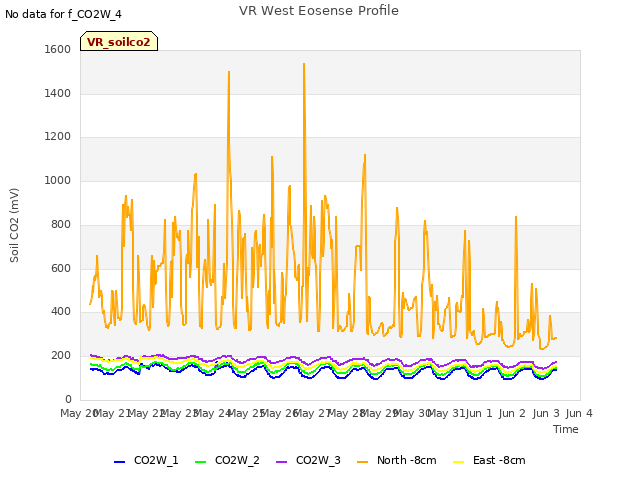Click the 800 y-axis tick label
The image size is (640, 480).
point(61,224)
